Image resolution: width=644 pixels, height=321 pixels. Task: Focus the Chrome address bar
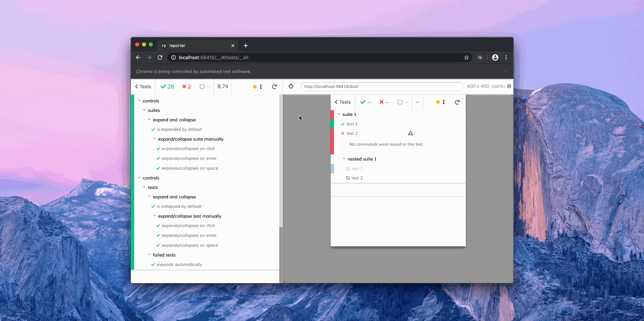point(320,57)
